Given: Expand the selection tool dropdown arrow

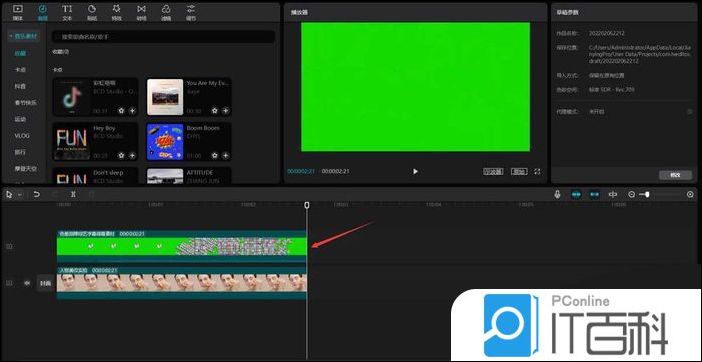Looking at the screenshot, I should pyautogui.click(x=19, y=195).
